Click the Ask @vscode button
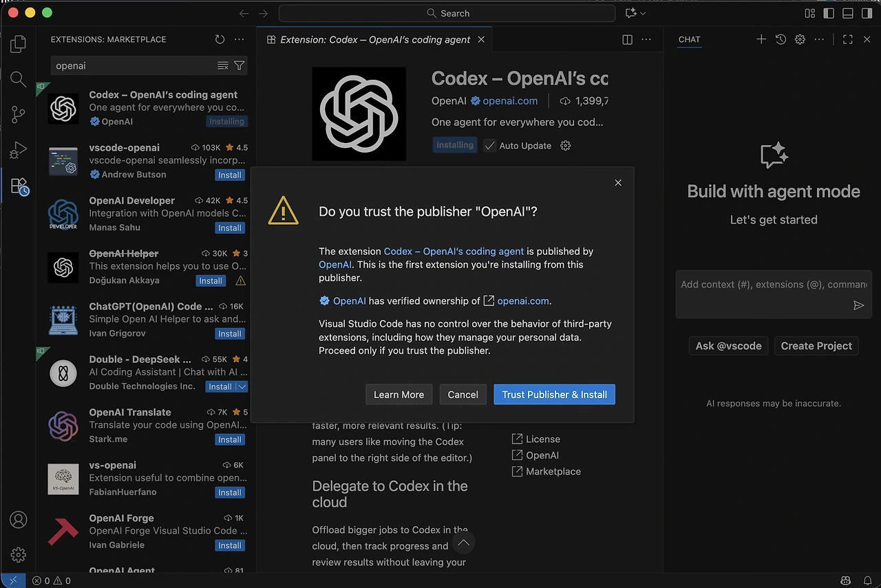This screenshot has width=881, height=588. (728, 346)
